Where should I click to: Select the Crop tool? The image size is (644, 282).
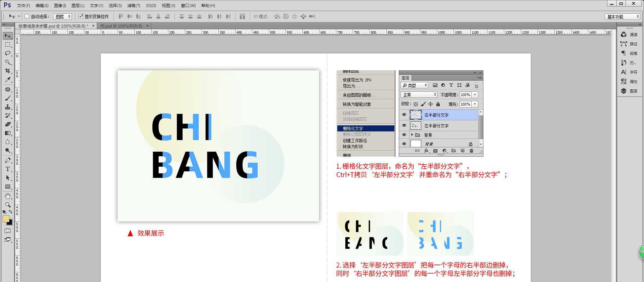[8, 71]
